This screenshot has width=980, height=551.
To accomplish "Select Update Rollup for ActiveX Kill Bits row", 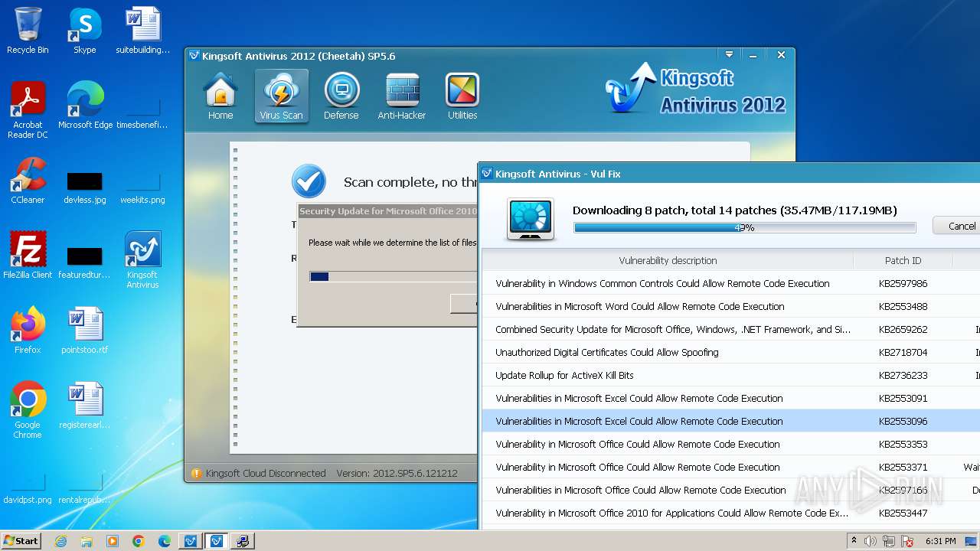I will [730, 375].
